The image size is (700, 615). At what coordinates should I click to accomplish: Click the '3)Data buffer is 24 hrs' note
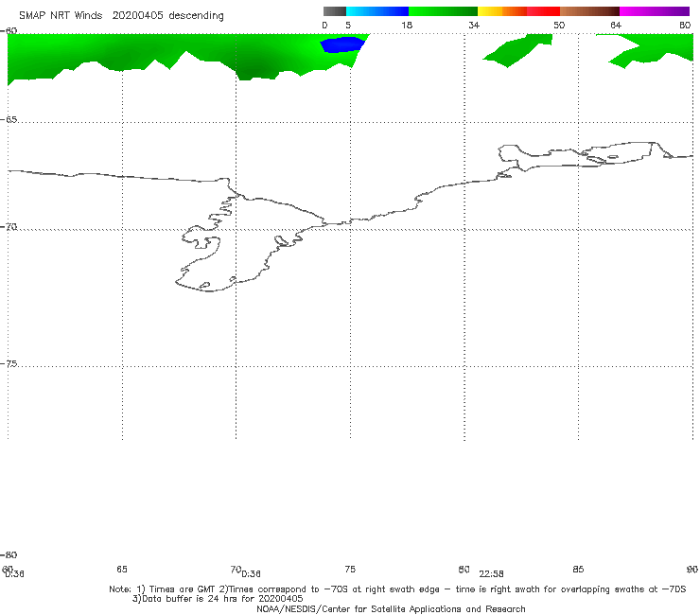[218, 599]
